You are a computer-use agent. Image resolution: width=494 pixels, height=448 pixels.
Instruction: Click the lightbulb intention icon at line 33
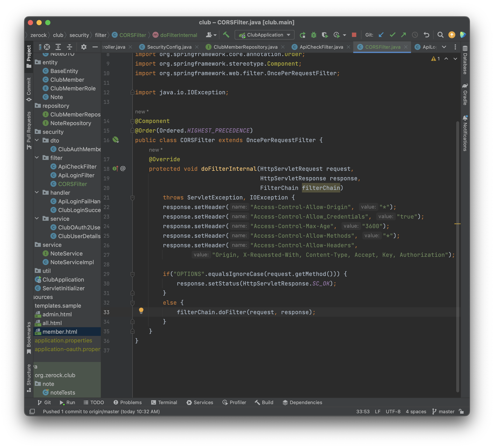pos(141,310)
